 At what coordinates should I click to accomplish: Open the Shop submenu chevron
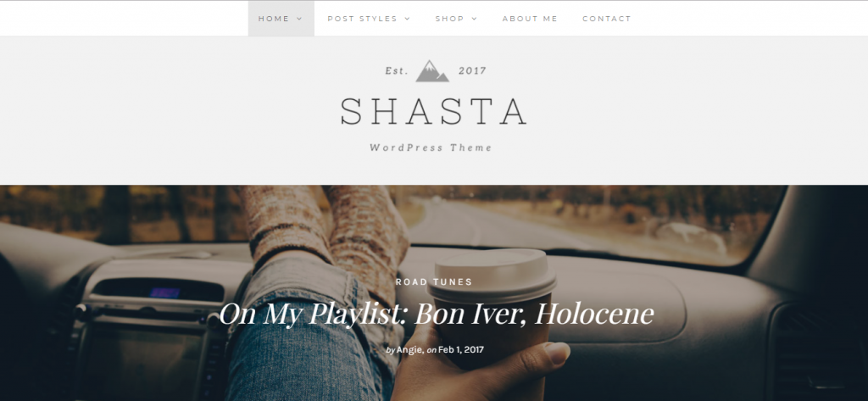[475, 19]
